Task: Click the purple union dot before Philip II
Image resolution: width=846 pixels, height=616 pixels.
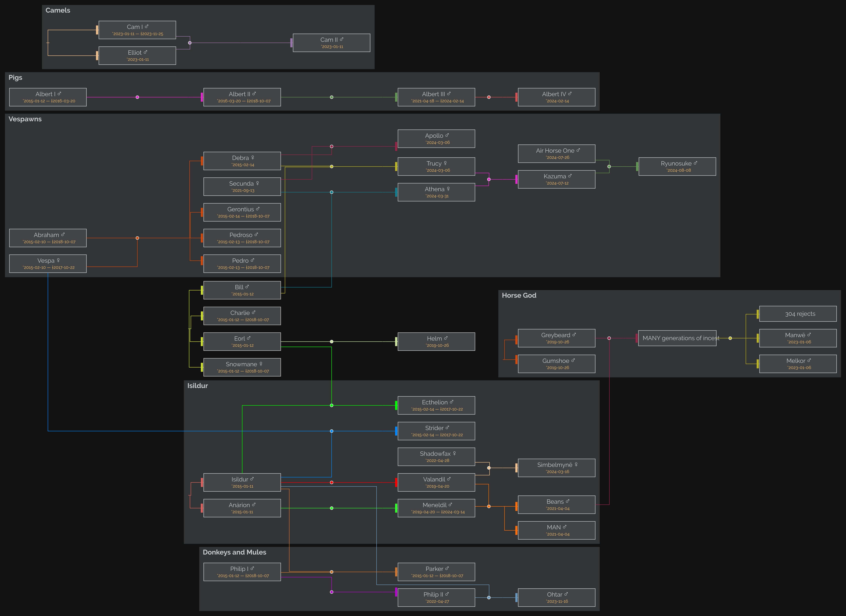Action: (331, 592)
